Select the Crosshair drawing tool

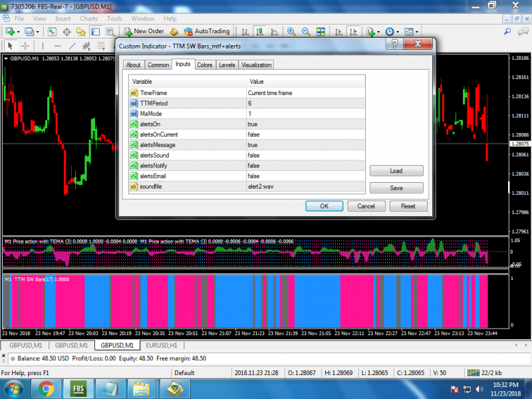(25, 45)
